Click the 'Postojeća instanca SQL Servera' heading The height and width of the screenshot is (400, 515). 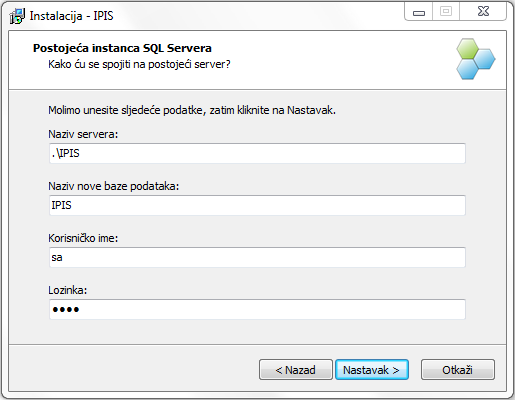[122, 48]
